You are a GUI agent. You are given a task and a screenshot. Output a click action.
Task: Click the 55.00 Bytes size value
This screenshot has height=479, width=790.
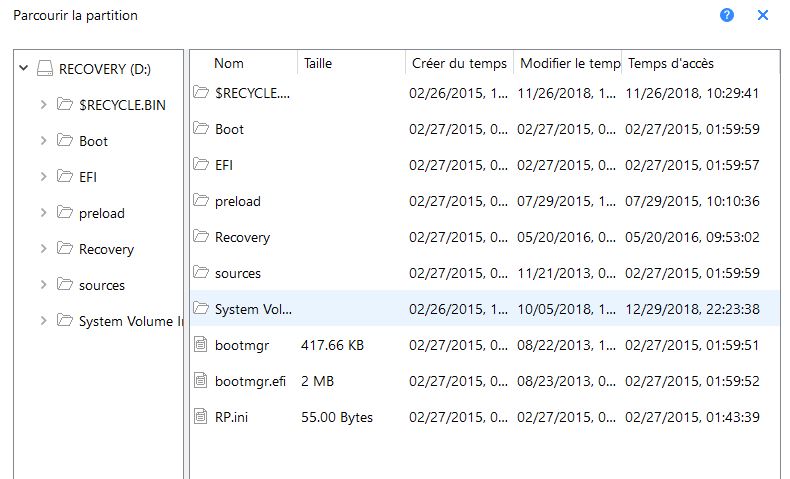[x=337, y=418]
